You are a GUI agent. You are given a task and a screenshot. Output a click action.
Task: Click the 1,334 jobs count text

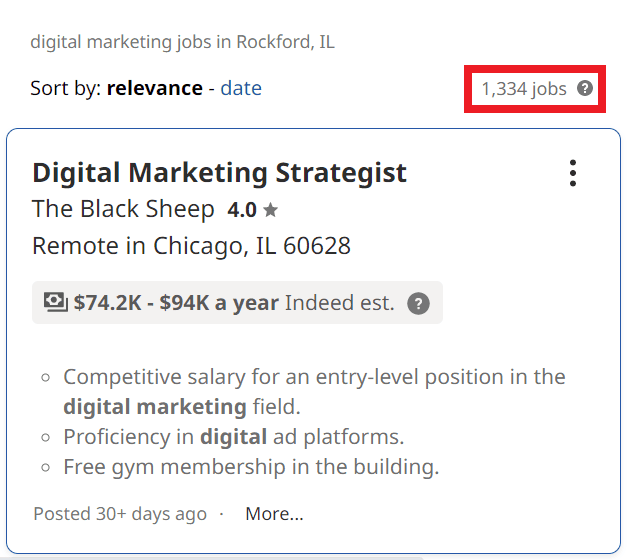click(x=524, y=89)
